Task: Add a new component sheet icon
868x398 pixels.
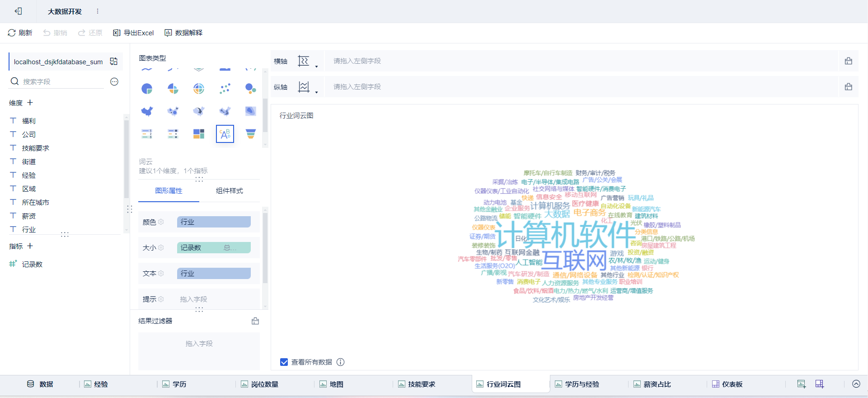Action: [801, 384]
